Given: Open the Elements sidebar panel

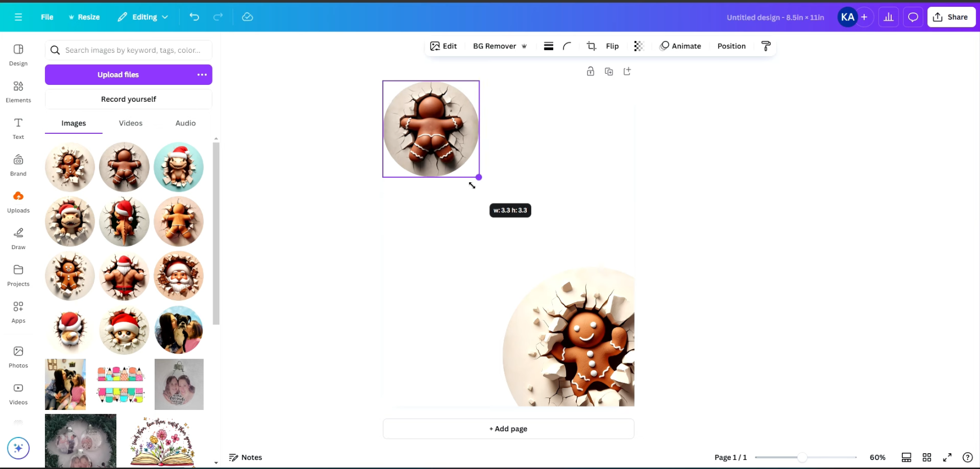Looking at the screenshot, I should (x=19, y=92).
